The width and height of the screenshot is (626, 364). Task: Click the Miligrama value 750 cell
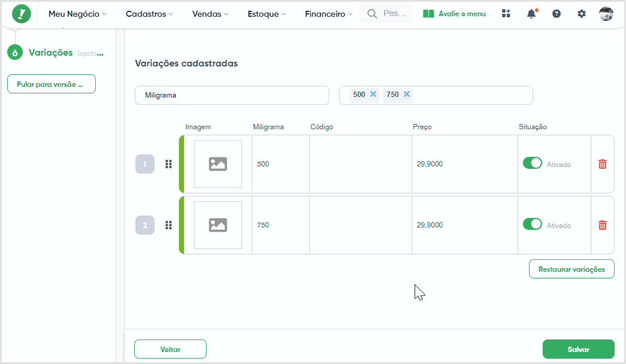coord(281,225)
